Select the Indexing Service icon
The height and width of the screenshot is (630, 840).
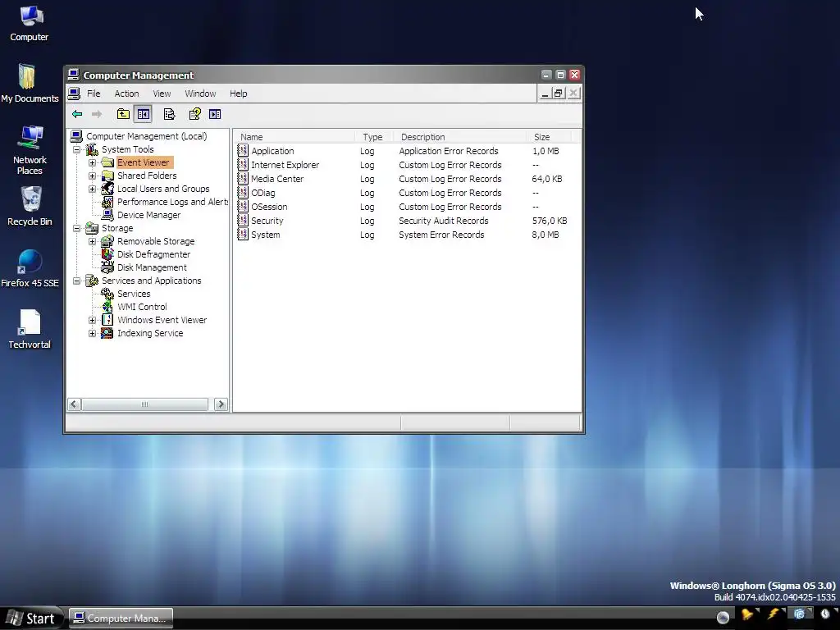coord(107,333)
